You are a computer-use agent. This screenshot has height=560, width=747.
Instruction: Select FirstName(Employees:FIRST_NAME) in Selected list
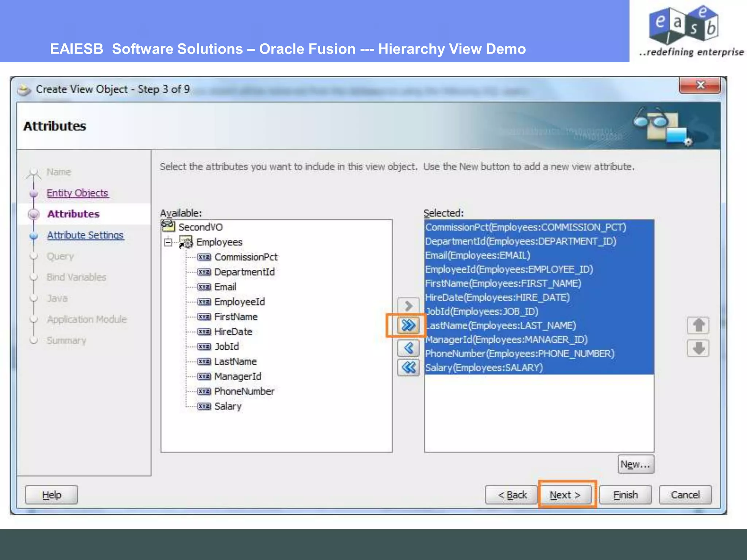[539, 283]
